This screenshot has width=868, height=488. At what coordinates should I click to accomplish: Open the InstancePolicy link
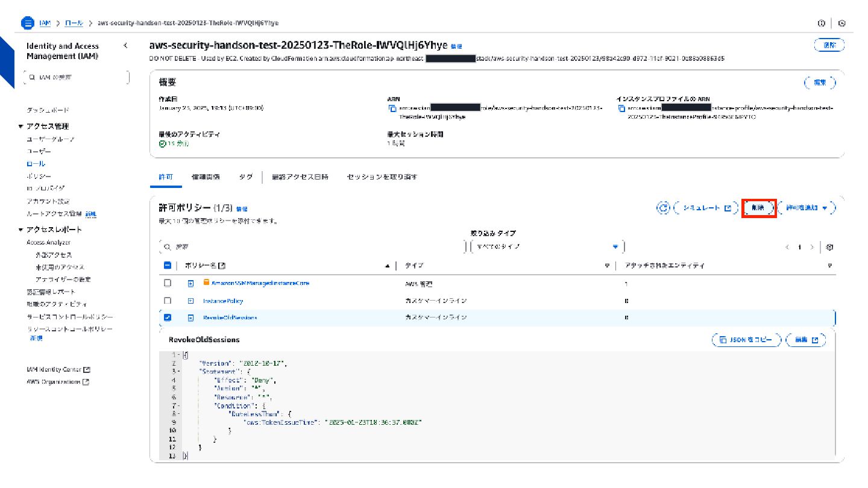pyautogui.click(x=223, y=301)
